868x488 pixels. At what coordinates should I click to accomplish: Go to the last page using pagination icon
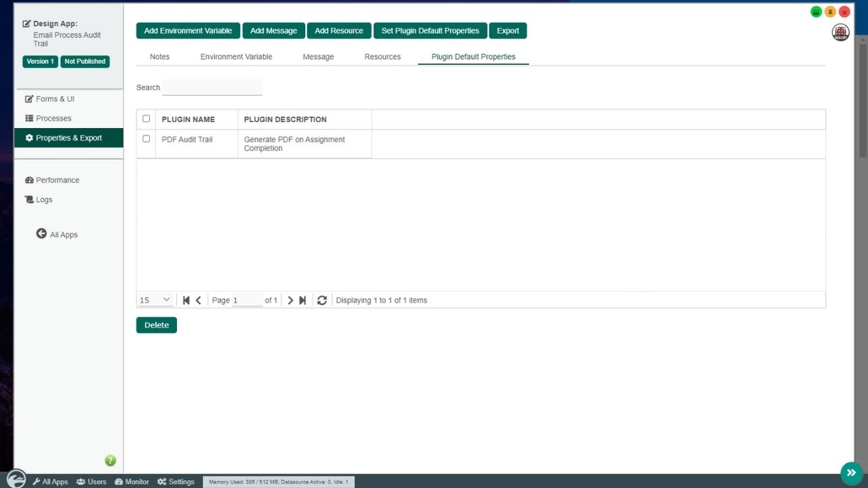coord(302,300)
